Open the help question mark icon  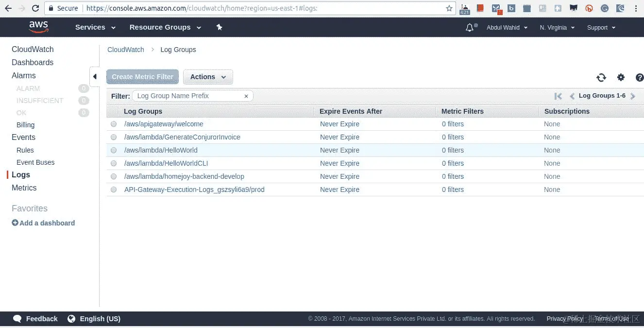pyautogui.click(x=640, y=77)
